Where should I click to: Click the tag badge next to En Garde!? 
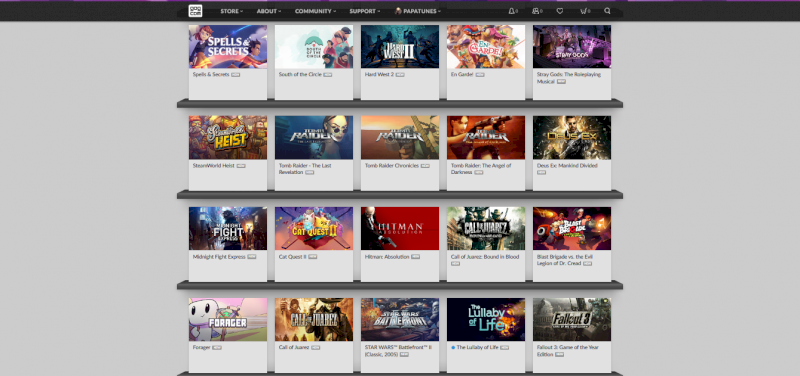coord(480,74)
